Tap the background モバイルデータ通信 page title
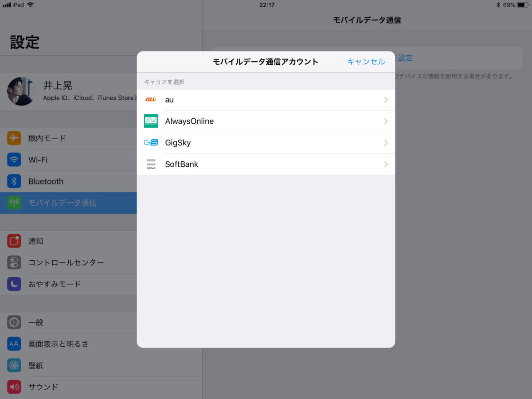 coord(367,20)
